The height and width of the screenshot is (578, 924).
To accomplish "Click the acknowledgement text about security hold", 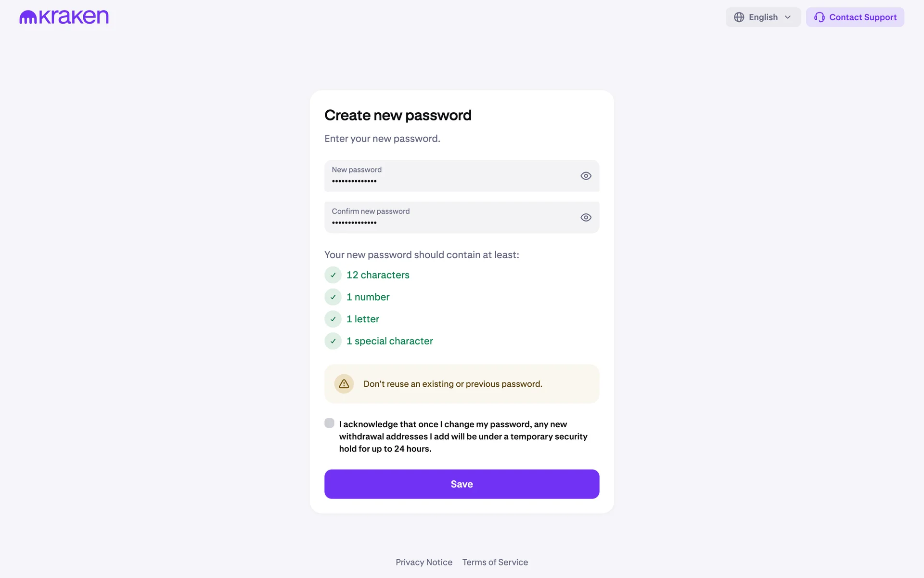I will 463,436.
